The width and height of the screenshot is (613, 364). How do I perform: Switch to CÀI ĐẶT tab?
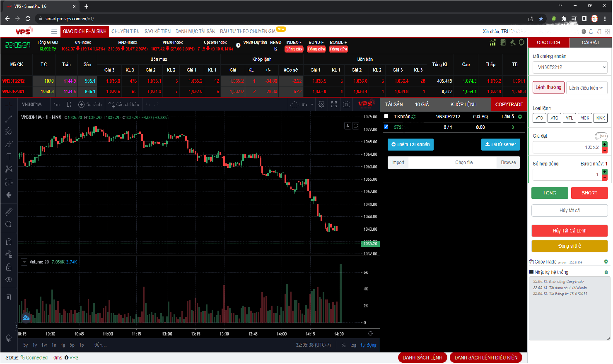click(x=590, y=43)
